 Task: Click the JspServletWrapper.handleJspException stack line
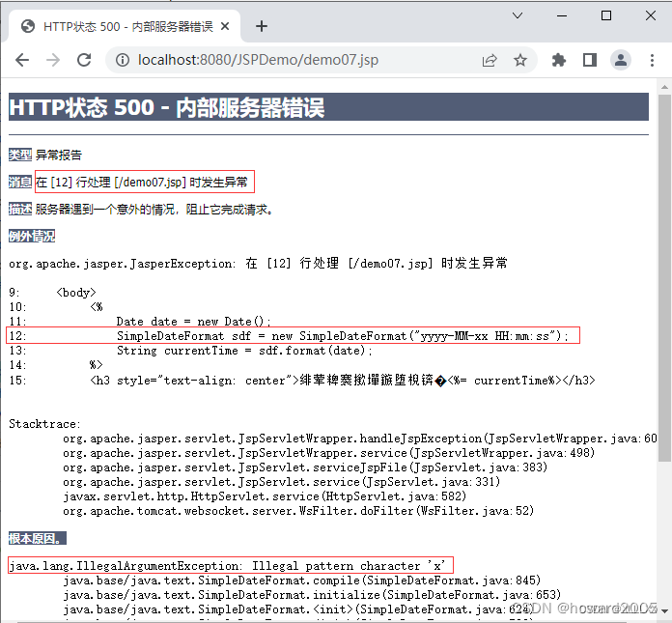coord(360,439)
